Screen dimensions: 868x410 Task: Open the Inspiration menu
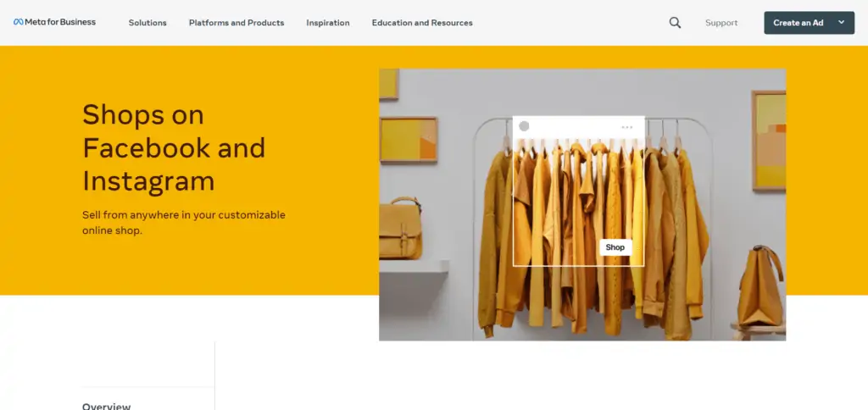click(328, 23)
